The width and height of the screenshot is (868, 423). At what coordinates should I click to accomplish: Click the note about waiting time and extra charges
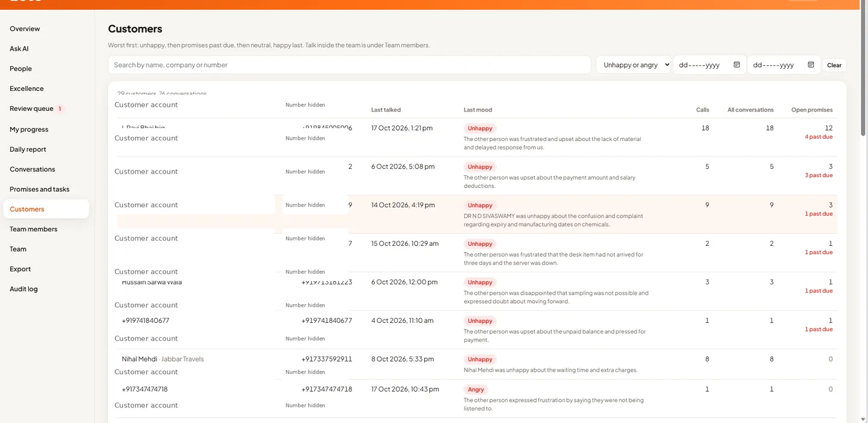click(550, 370)
